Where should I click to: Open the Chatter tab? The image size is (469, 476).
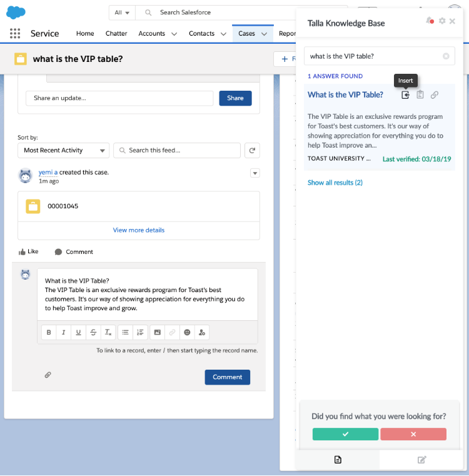[x=116, y=33]
